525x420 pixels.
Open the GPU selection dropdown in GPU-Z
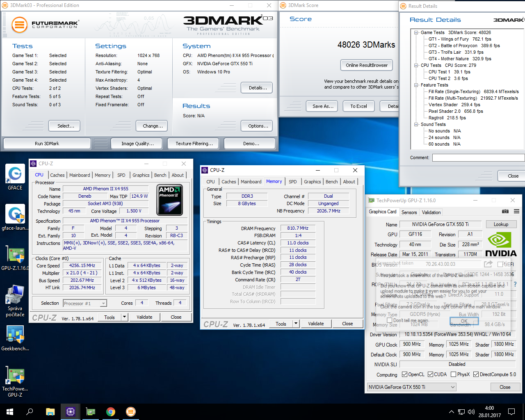click(x=411, y=387)
